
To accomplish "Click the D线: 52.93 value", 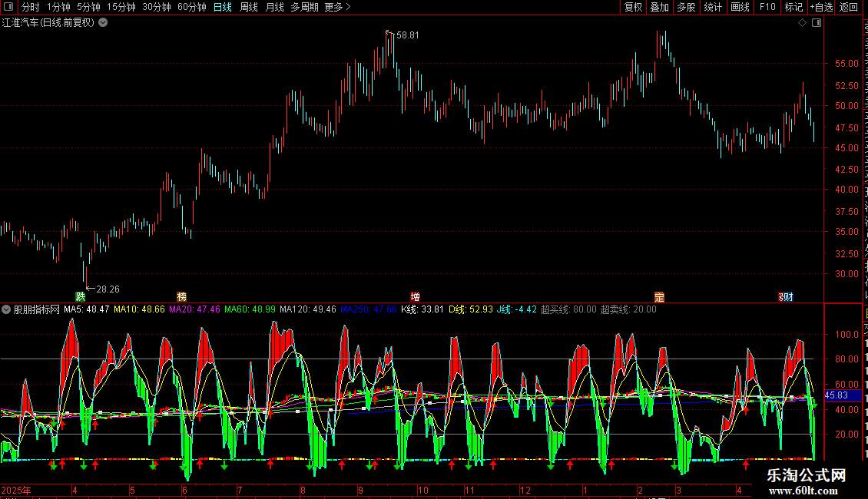I will point(471,310).
